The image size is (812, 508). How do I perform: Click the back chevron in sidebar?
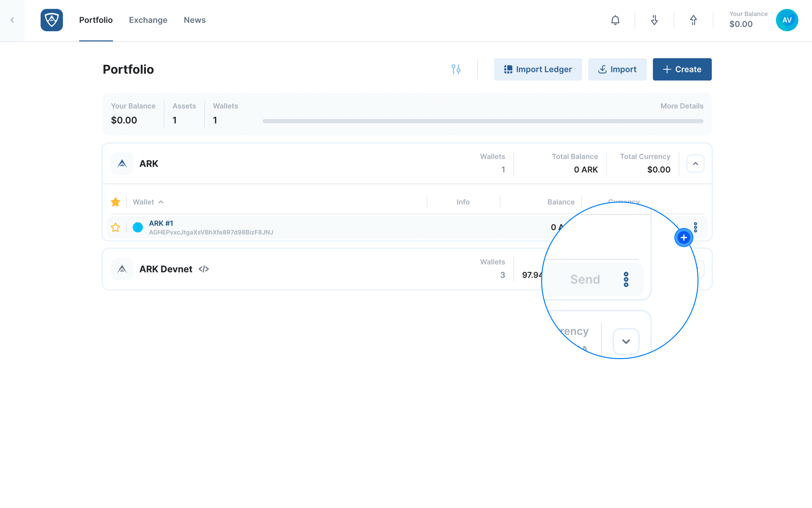(x=12, y=20)
